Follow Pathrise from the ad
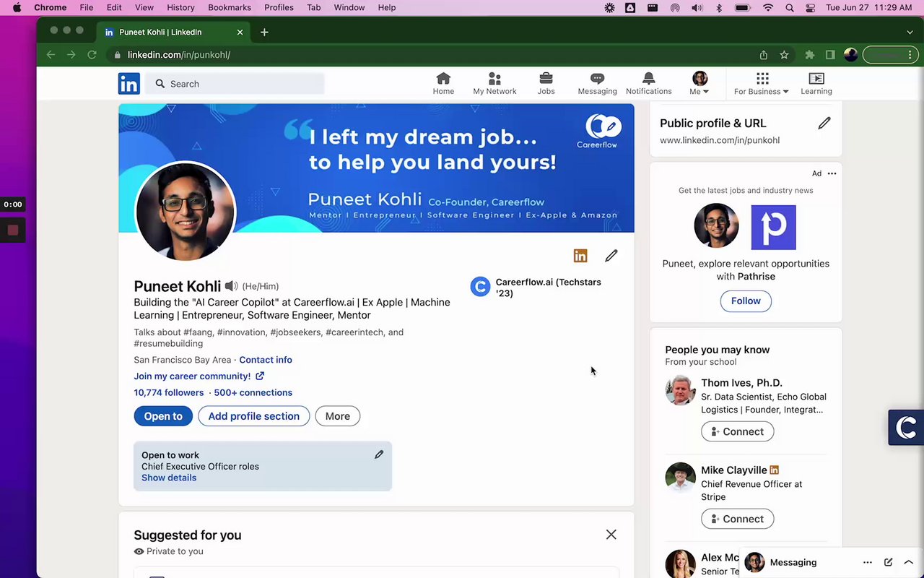 (x=746, y=301)
